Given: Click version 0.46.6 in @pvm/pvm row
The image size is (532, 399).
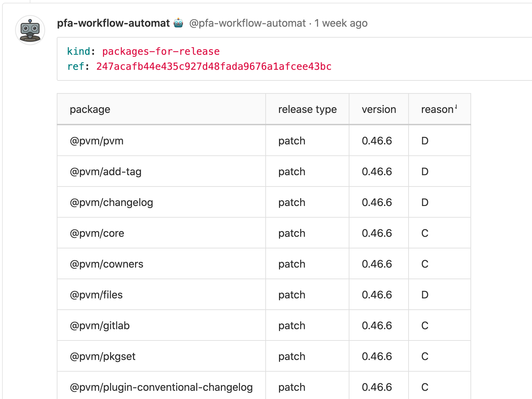Looking at the screenshot, I should [377, 141].
